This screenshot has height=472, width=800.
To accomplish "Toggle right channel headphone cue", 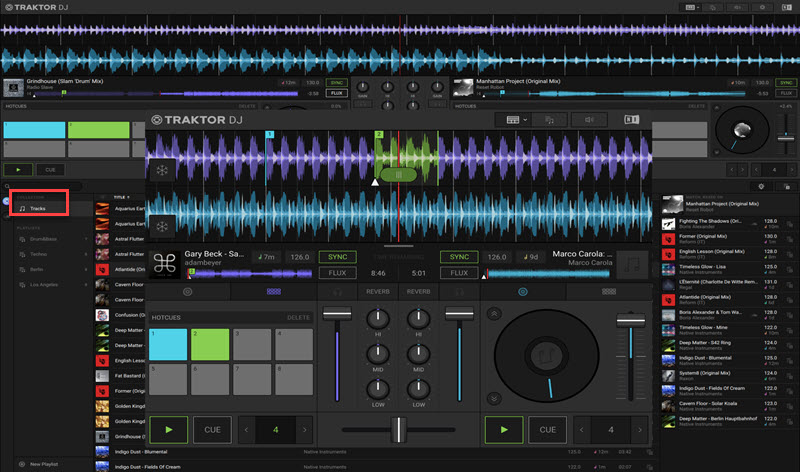I will (x=459, y=292).
